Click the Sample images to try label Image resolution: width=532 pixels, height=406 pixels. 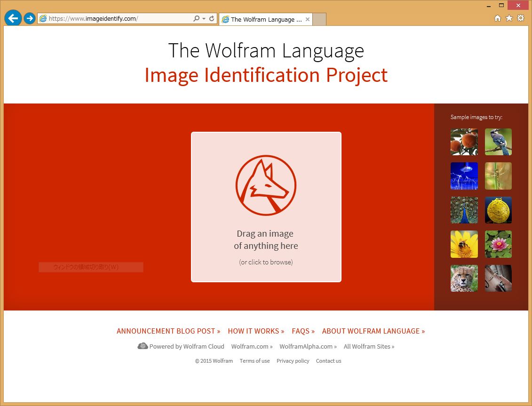pos(476,117)
